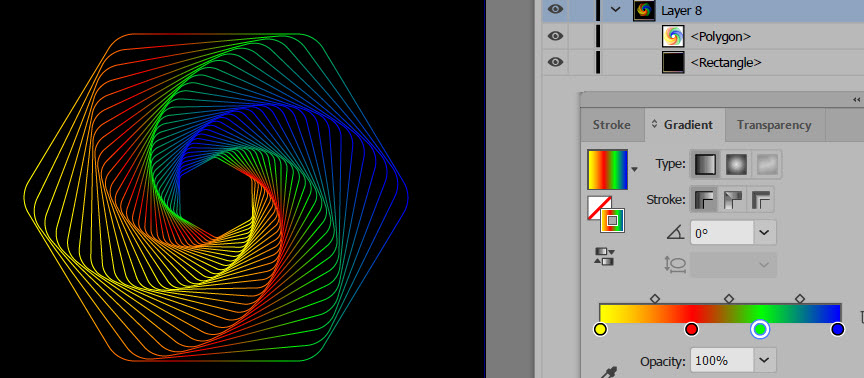The width and height of the screenshot is (864, 378).
Task: Apply gradient along stroke
Action: (732, 199)
